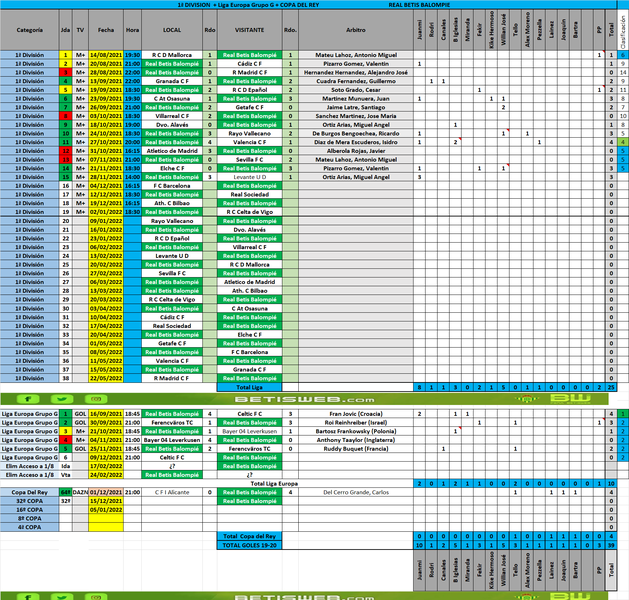629x600 pixels.
Task: Select the referee cell Jaime Latre, Santiago
Action: (356, 107)
